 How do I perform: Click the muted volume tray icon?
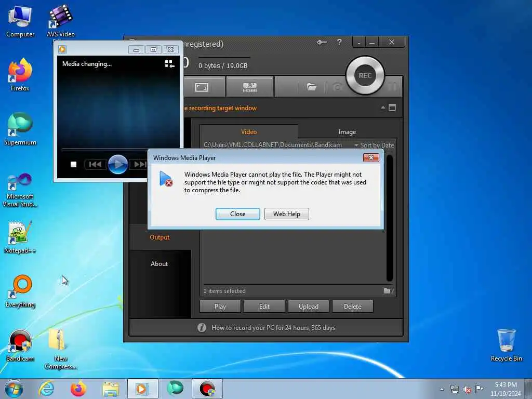pyautogui.click(x=467, y=389)
